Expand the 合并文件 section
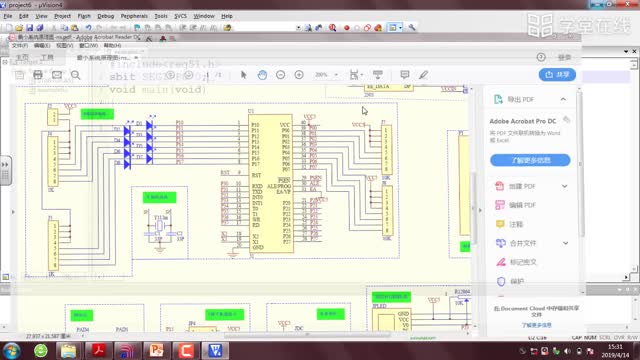The height and width of the screenshot is (360, 640). click(x=565, y=243)
